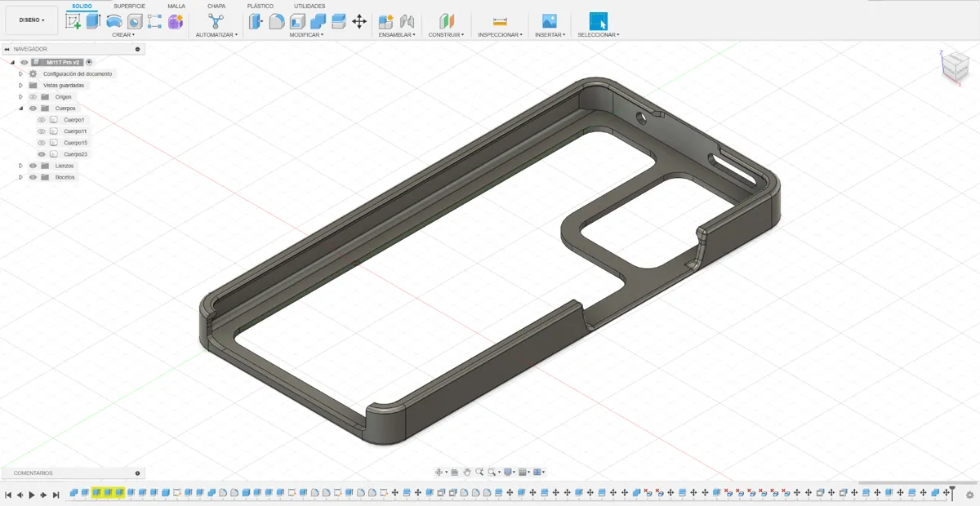Open the SELECCIONAR dropdown menu
Viewport: 980px width, 506px height.
pyautogui.click(x=599, y=35)
